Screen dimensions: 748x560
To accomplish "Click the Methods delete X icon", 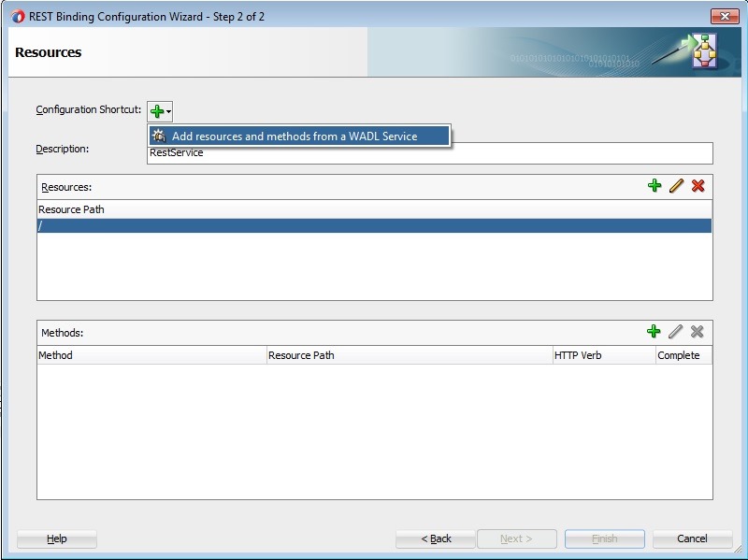I will pos(698,332).
